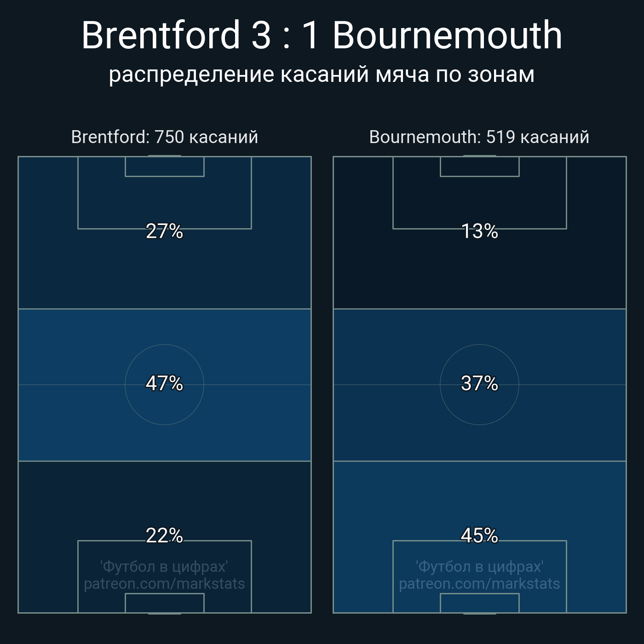Screen dimensions: 644x644
Task: Click Bournemouth's 45% defensive third label
Action: coord(479,535)
